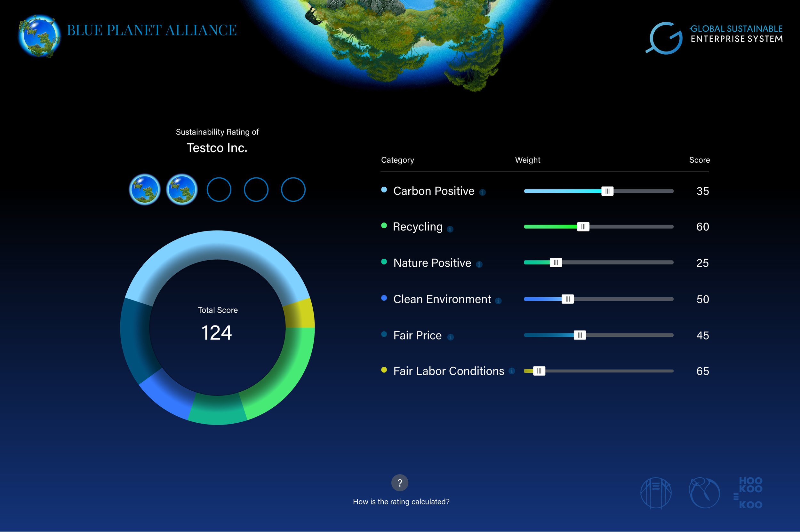Click the BLUE PLANET ALLIANCE title text
This screenshot has width=800, height=532.
click(x=151, y=30)
